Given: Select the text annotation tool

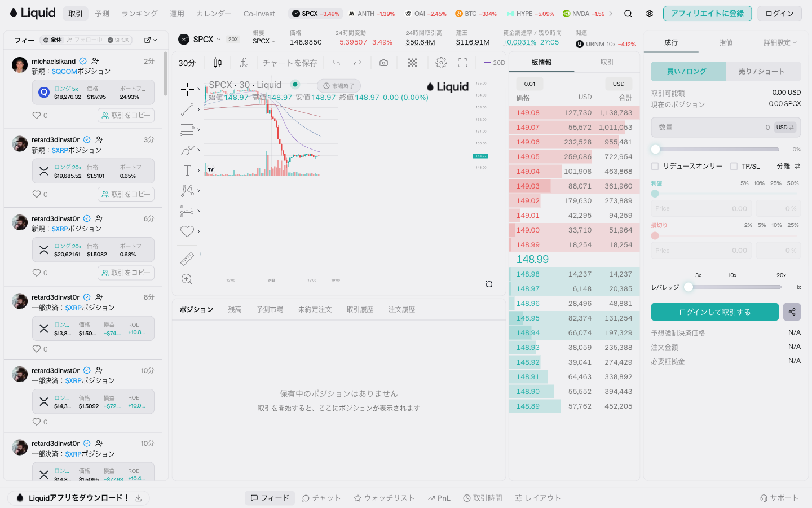Looking at the screenshot, I should point(187,170).
